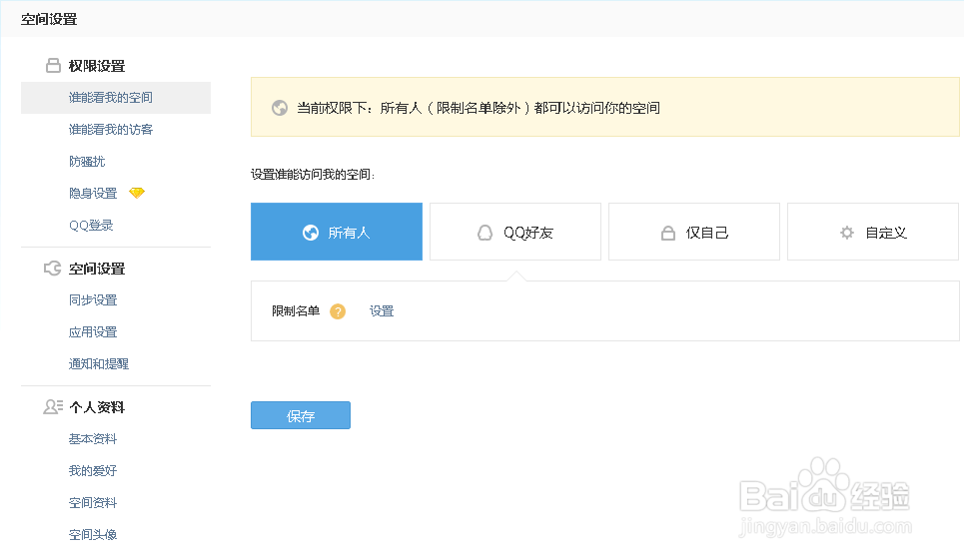Click the 个人资料 section heading
964x560 pixels.
click(x=97, y=407)
